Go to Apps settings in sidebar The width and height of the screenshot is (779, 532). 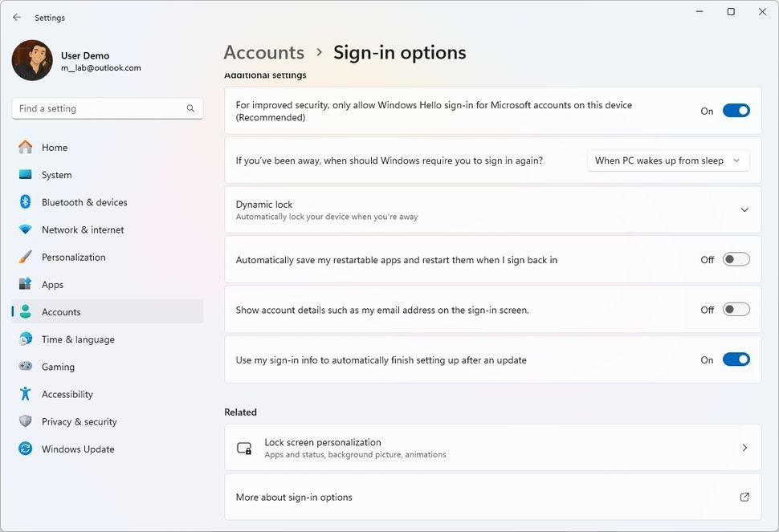click(52, 285)
